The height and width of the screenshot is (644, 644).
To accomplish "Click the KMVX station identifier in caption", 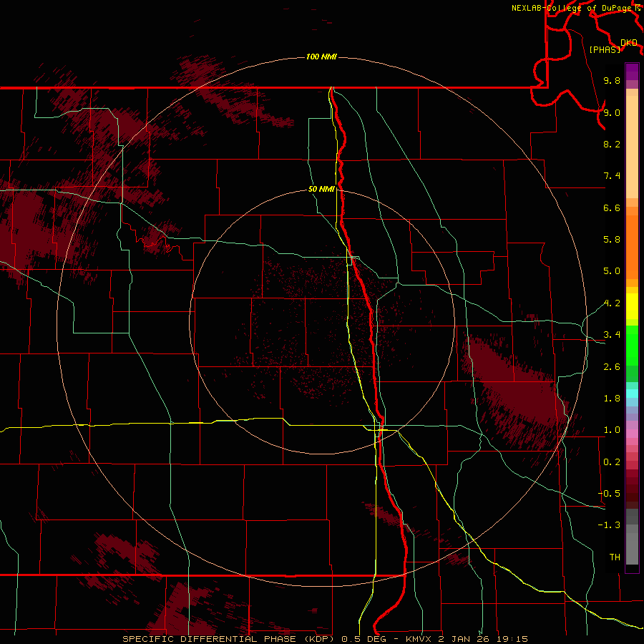I will pyautogui.click(x=419, y=639).
